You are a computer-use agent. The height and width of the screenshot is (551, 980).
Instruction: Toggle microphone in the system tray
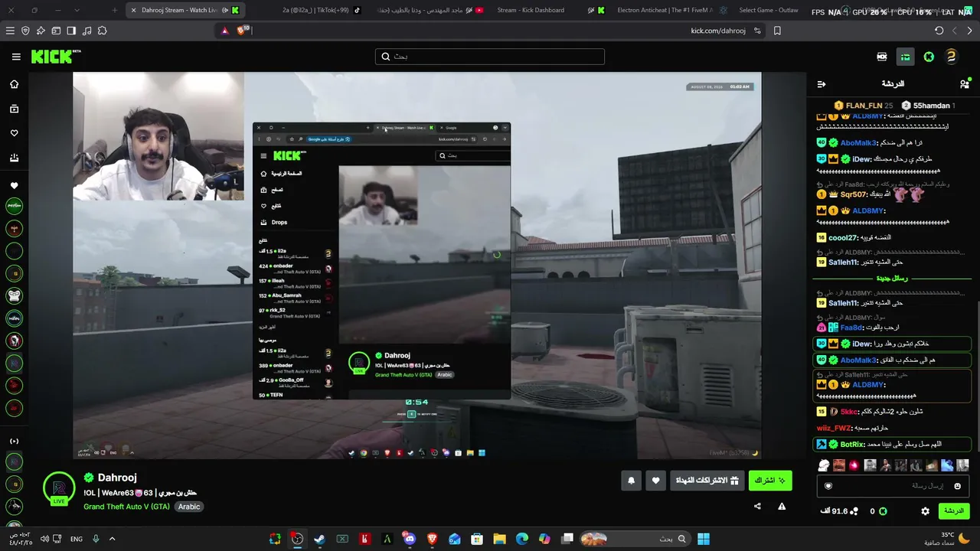coord(96,539)
